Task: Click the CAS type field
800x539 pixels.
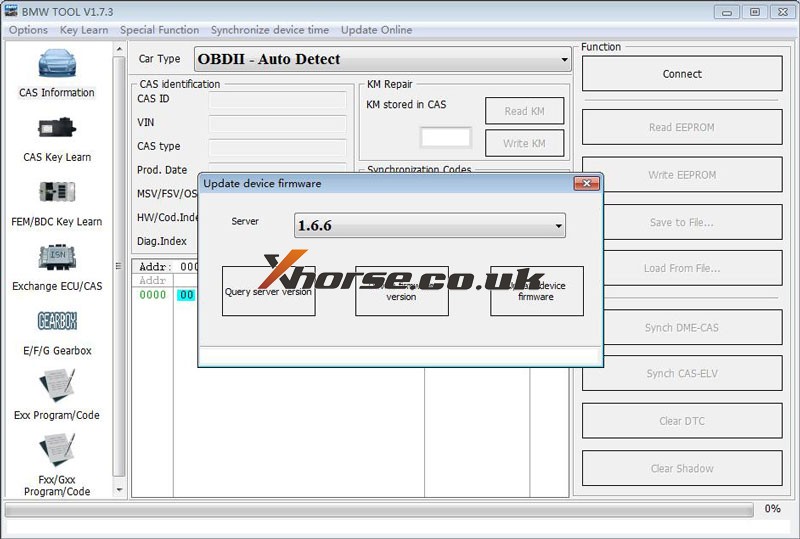Action: pyautogui.click(x=278, y=147)
